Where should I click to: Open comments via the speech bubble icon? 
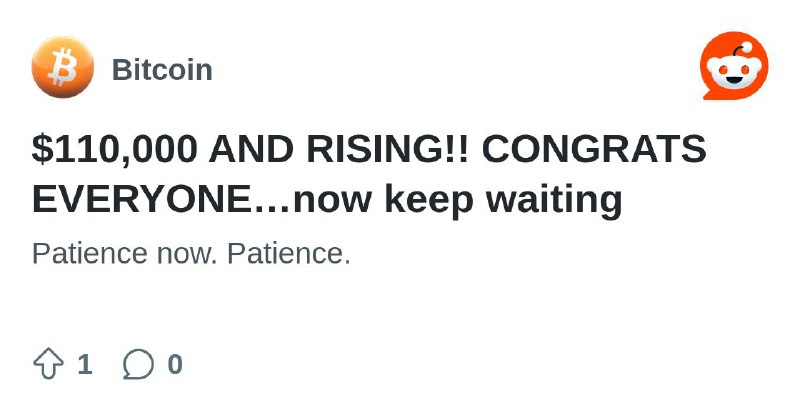(138, 364)
